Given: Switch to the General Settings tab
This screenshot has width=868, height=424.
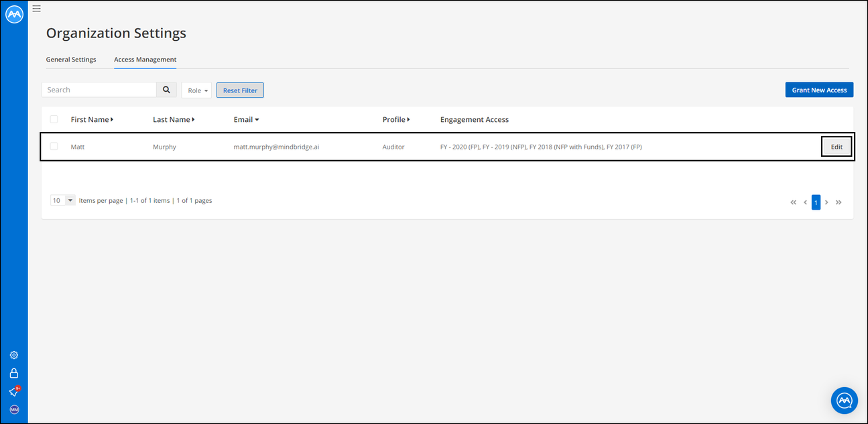Looking at the screenshot, I should tap(71, 60).
